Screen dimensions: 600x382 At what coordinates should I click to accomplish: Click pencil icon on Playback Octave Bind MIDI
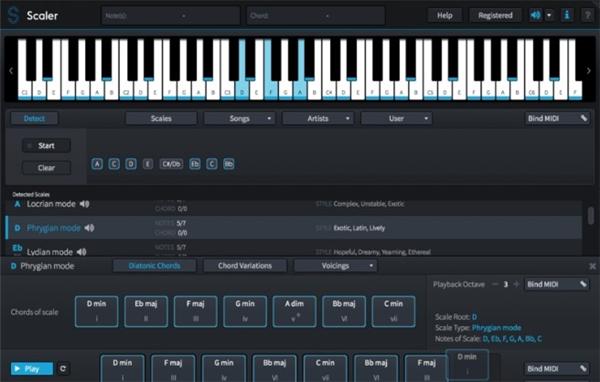[583, 284]
